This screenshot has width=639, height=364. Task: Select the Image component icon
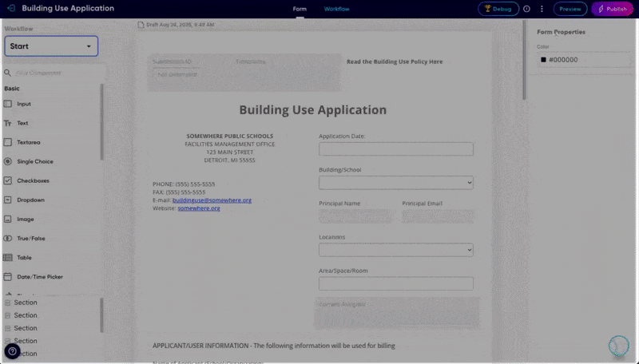pos(8,219)
